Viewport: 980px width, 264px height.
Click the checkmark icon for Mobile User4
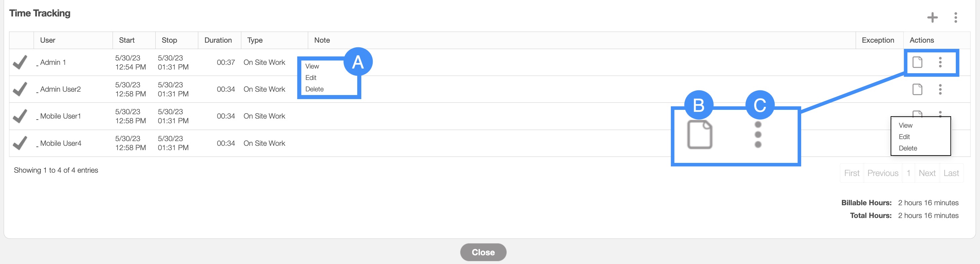pyautogui.click(x=20, y=143)
